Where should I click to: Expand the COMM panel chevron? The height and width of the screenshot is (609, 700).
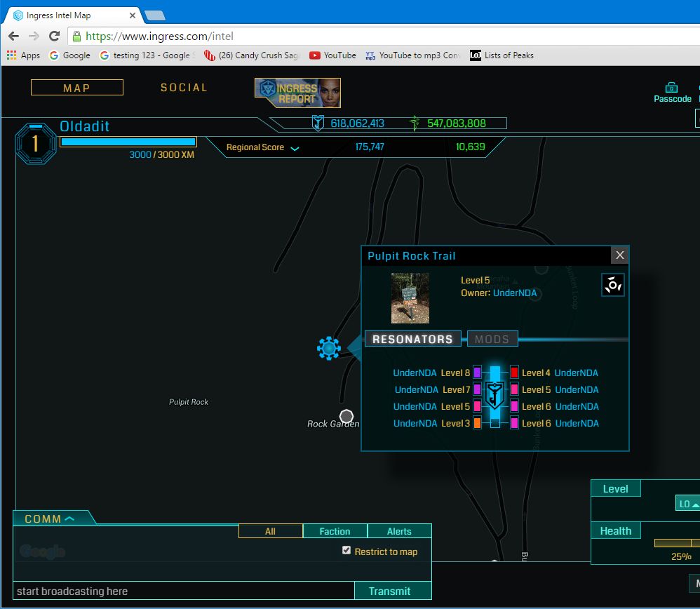click(x=69, y=519)
